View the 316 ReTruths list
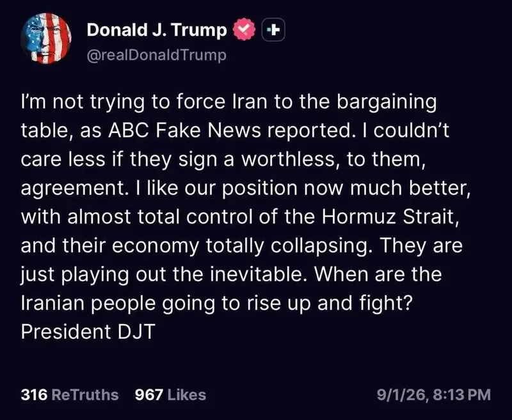The height and width of the screenshot is (420, 512). click(x=70, y=394)
